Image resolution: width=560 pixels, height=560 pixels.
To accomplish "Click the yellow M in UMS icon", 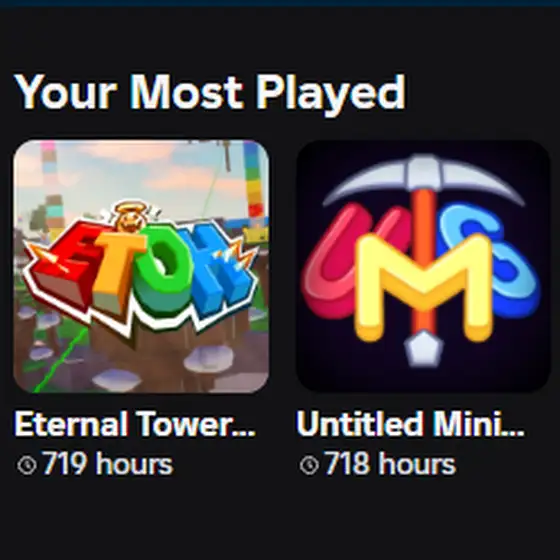I will point(424,288).
